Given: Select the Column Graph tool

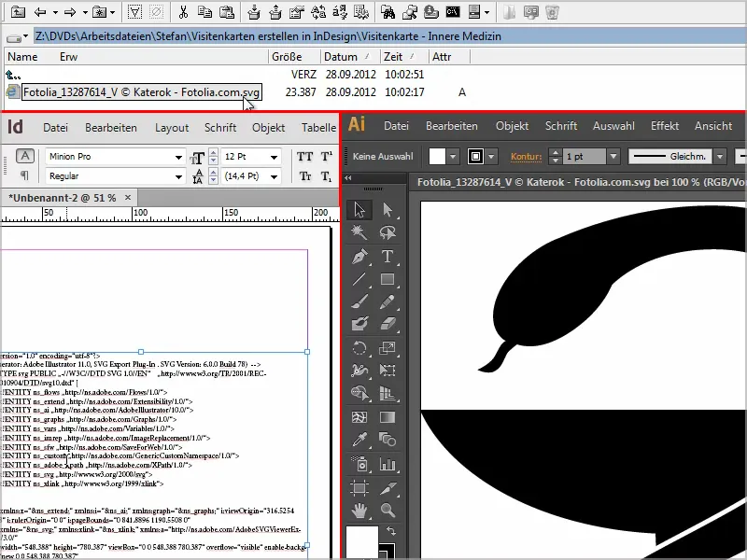Looking at the screenshot, I should 388,463.
